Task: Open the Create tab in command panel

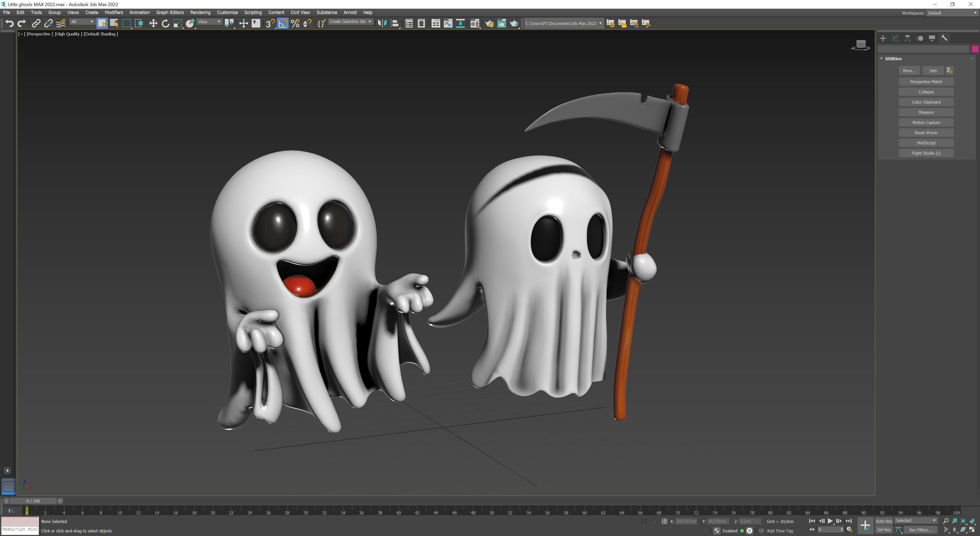Action: click(x=883, y=39)
